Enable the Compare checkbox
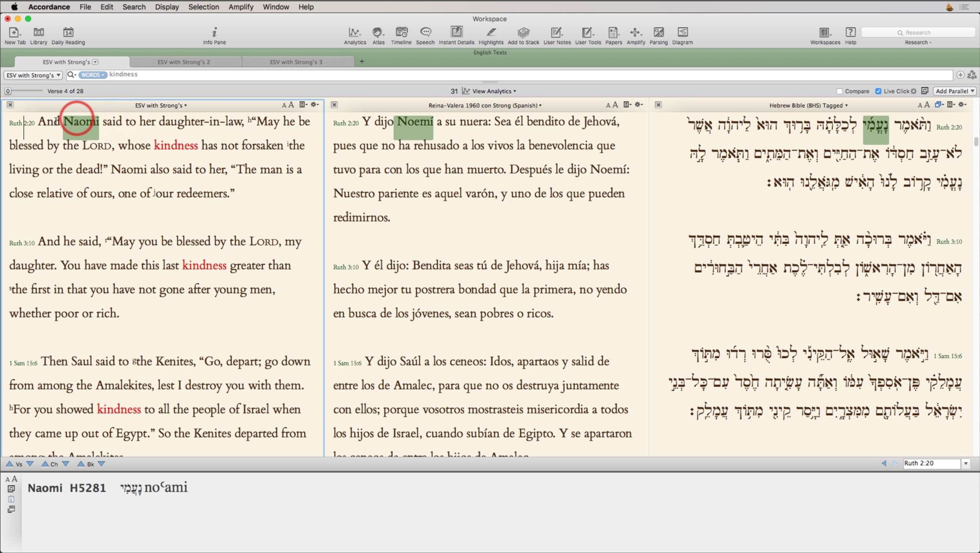This screenshot has height=553, width=980. [840, 91]
